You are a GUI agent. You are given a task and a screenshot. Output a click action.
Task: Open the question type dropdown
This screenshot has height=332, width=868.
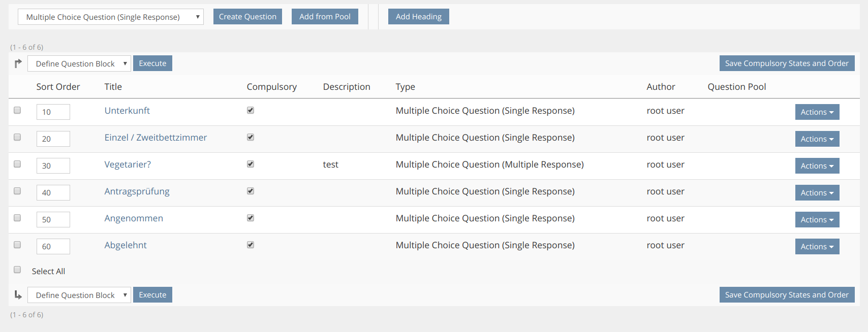111,17
